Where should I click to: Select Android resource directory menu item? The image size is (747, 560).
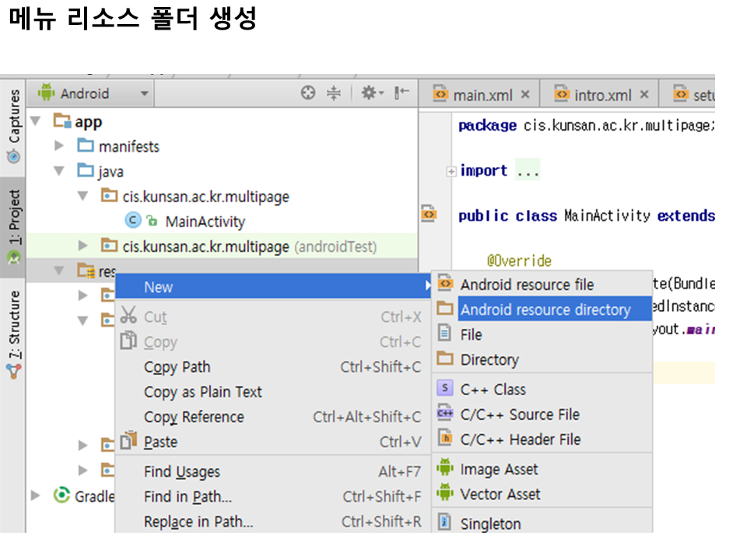(545, 310)
